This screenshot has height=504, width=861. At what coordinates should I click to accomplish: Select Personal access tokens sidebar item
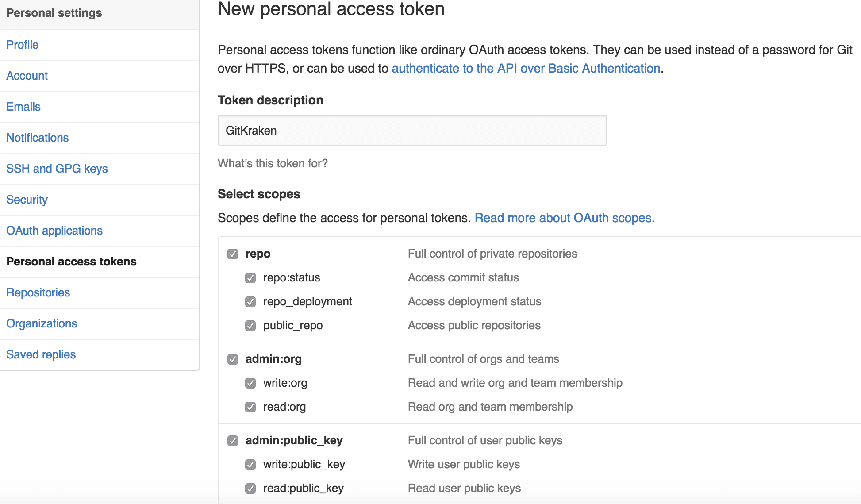pyautogui.click(x=71, y=262)
